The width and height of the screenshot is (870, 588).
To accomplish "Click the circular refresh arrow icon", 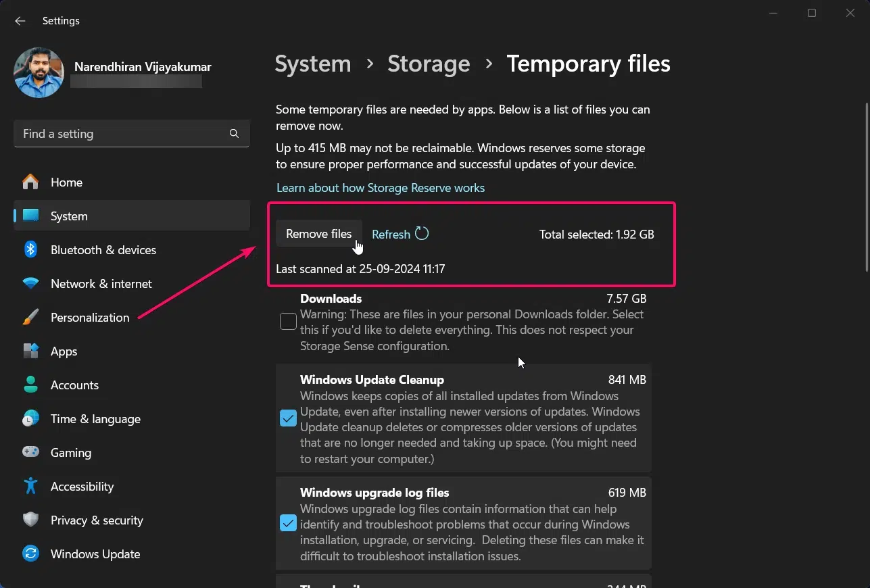I will click(422, 234).
